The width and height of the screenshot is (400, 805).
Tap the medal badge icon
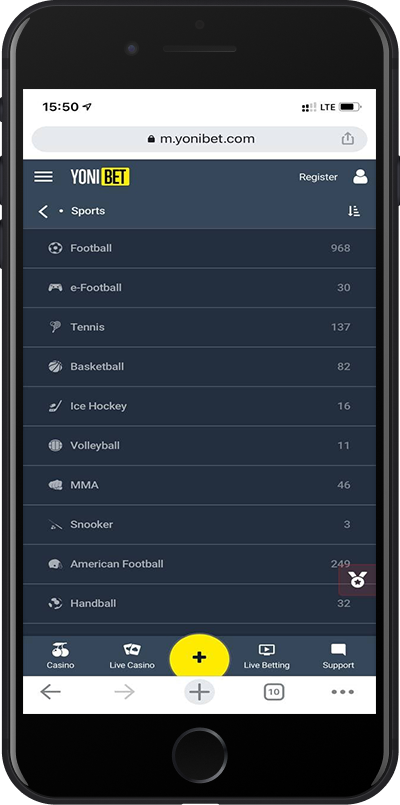click(x=357, y=580)
